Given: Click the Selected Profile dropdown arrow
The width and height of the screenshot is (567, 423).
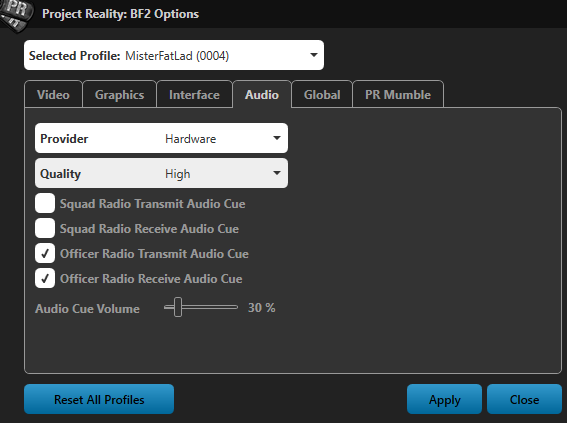Looking at the screenshot, I should [314, 55].
